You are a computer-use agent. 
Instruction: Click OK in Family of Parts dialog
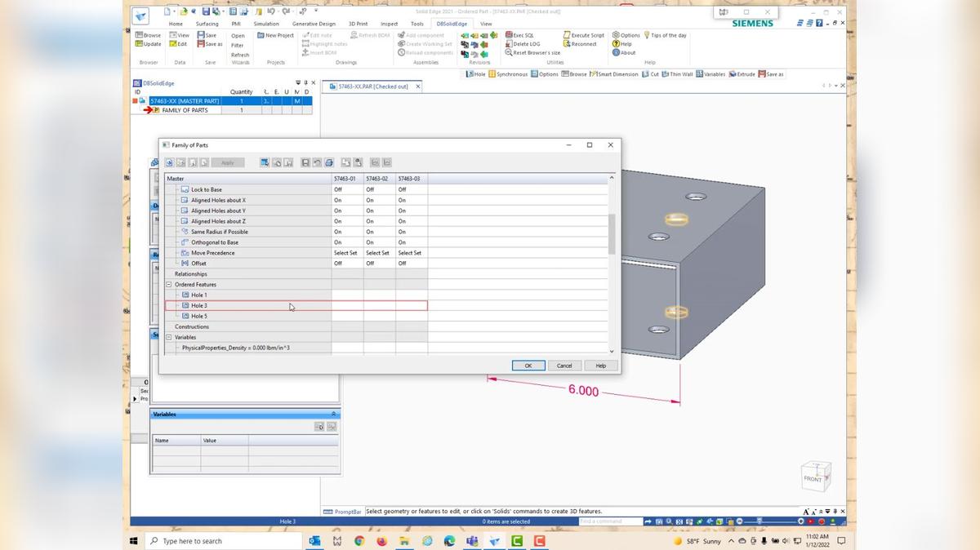pyautogui.click(x=528, y=366)
